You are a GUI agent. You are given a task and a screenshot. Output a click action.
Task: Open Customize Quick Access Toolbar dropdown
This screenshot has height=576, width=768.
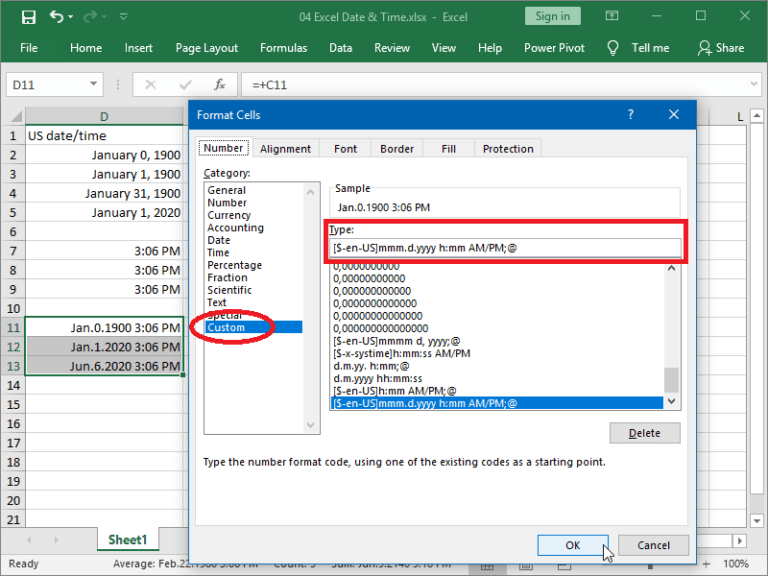click(123, 17)
